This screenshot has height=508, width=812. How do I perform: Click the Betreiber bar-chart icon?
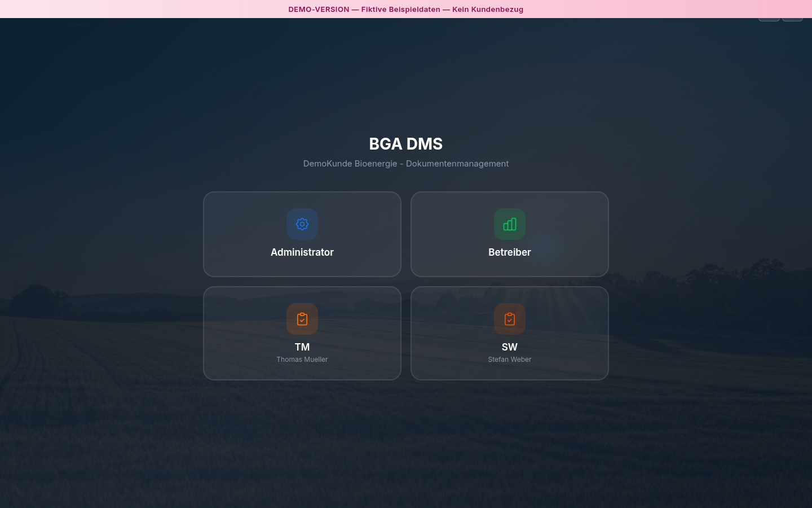[509, 224]
